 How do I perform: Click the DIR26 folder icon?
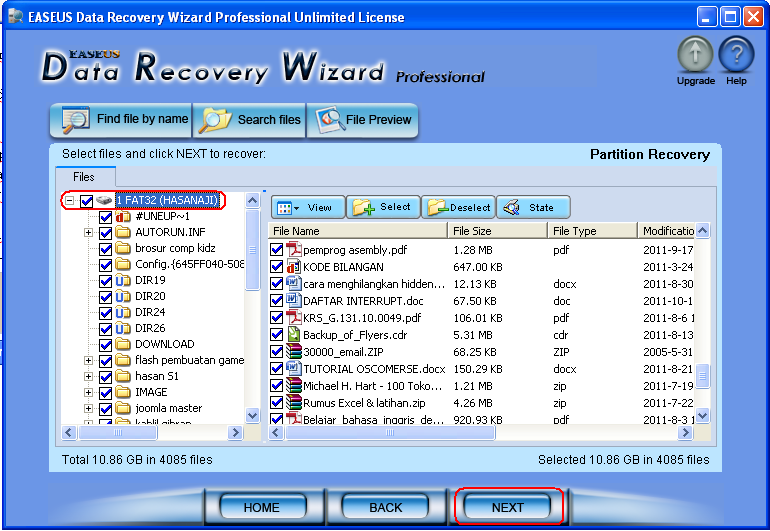(123, 328)
